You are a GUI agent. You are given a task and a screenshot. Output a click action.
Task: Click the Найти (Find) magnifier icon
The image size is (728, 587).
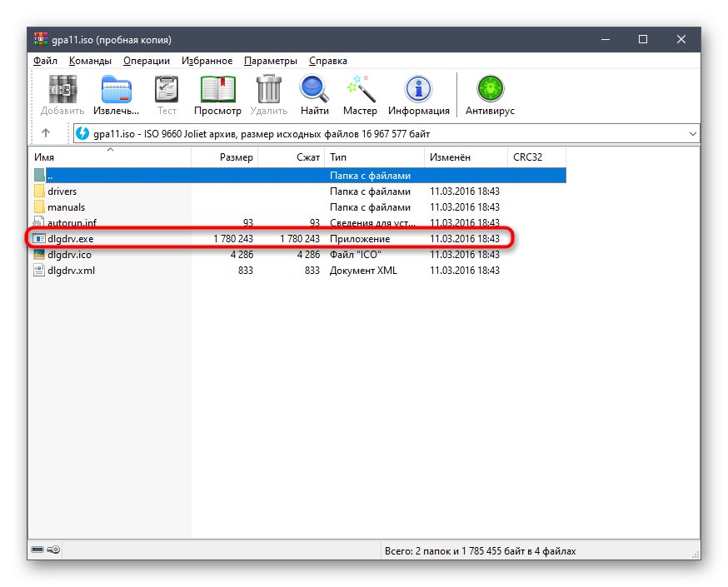tap(314, 89)
